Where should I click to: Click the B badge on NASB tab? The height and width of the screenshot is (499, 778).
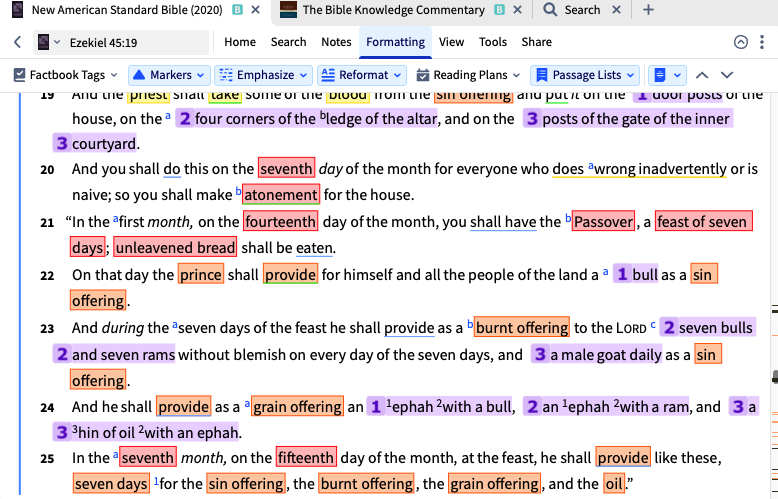point(238,10)
